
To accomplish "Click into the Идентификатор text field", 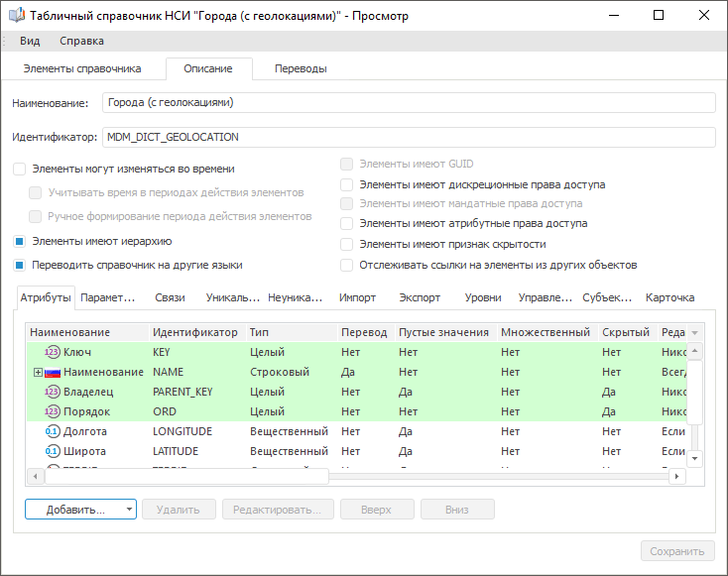I will pyautogui.click(x=408, y=137).
